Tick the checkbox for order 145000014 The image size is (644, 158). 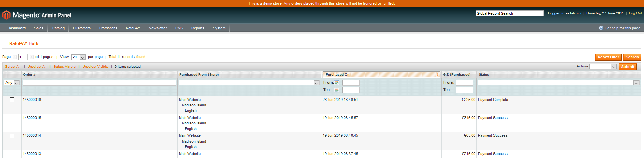[x=12, y=136]
